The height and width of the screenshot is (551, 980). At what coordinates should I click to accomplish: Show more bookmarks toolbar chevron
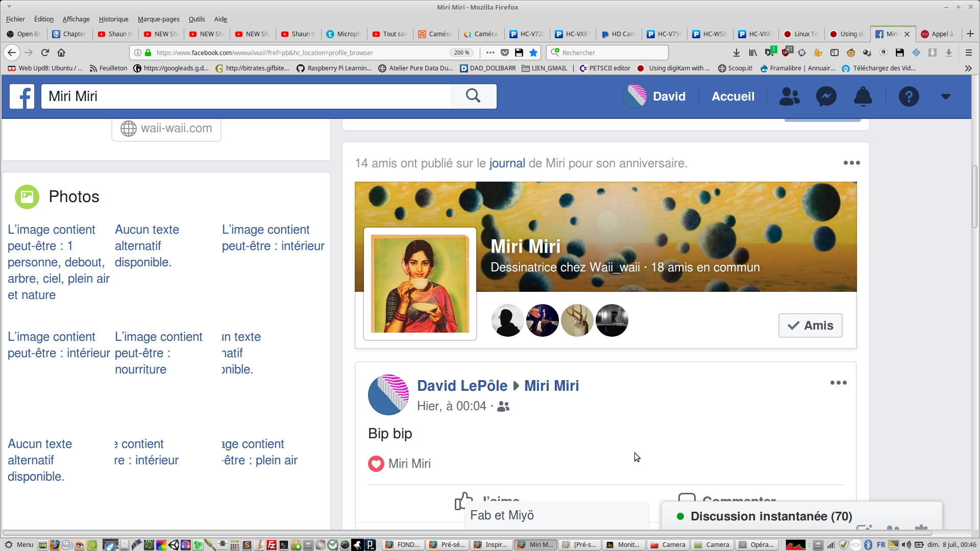pos(968,68)
